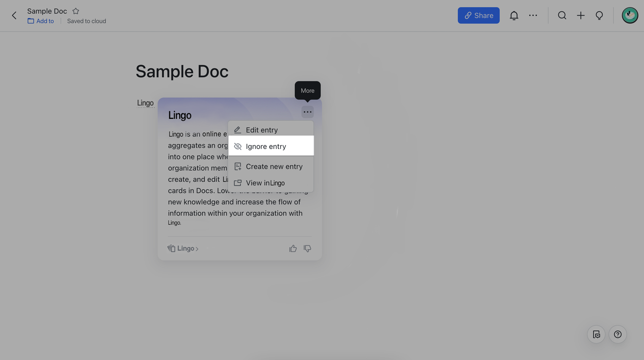The image size is (644, 360).
Task: Click the underlined Lingo word in document
Action: (x=145, y=103)
